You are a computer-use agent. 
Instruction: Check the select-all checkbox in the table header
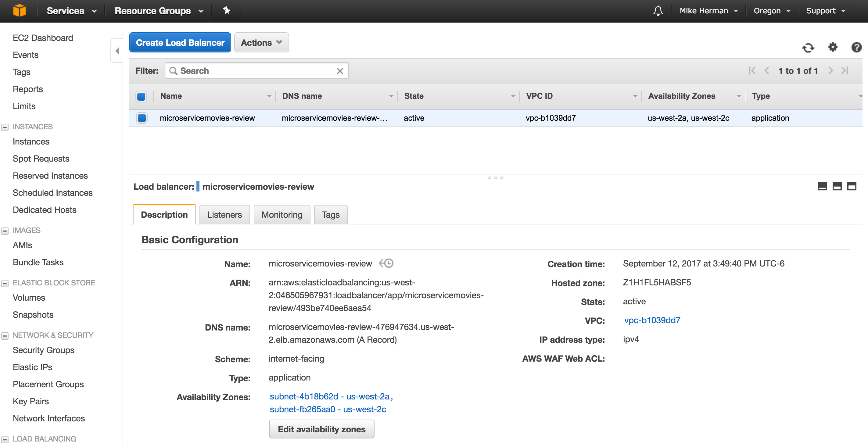pos(141,96)
